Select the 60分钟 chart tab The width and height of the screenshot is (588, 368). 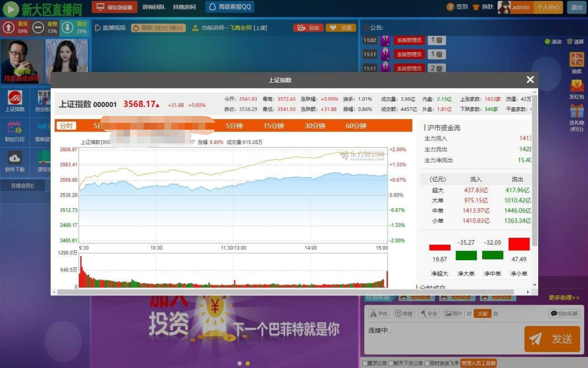tap(356, 126)
